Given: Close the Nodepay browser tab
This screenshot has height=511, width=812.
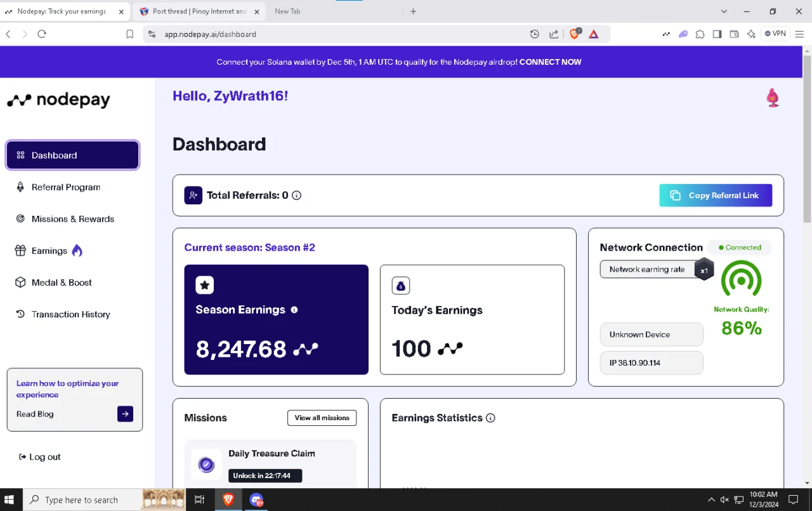Looking at the screenshot, I should click(121, 11).
